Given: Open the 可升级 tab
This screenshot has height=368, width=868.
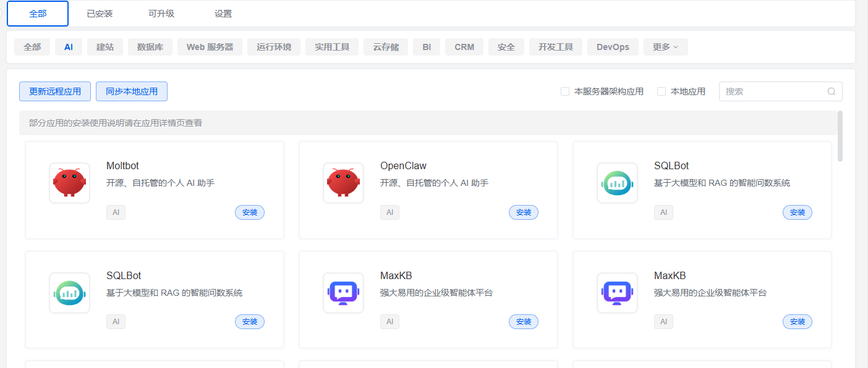Looking at the screenshot, I should (x=161, y=14).
